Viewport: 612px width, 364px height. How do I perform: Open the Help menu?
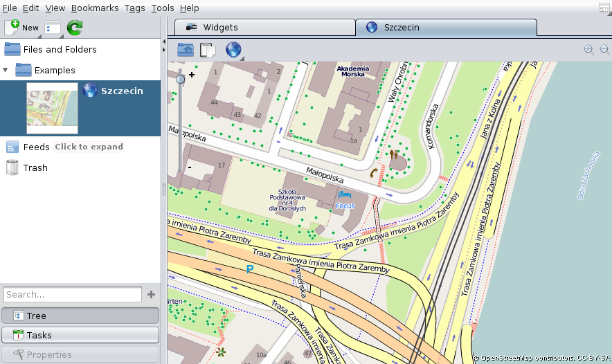point(189,8)
